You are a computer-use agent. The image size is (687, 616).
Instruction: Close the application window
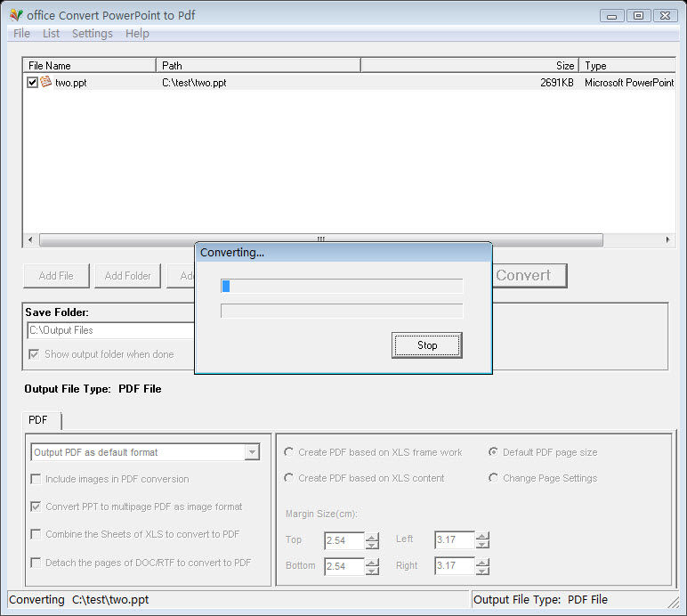(x=665, y=16)
